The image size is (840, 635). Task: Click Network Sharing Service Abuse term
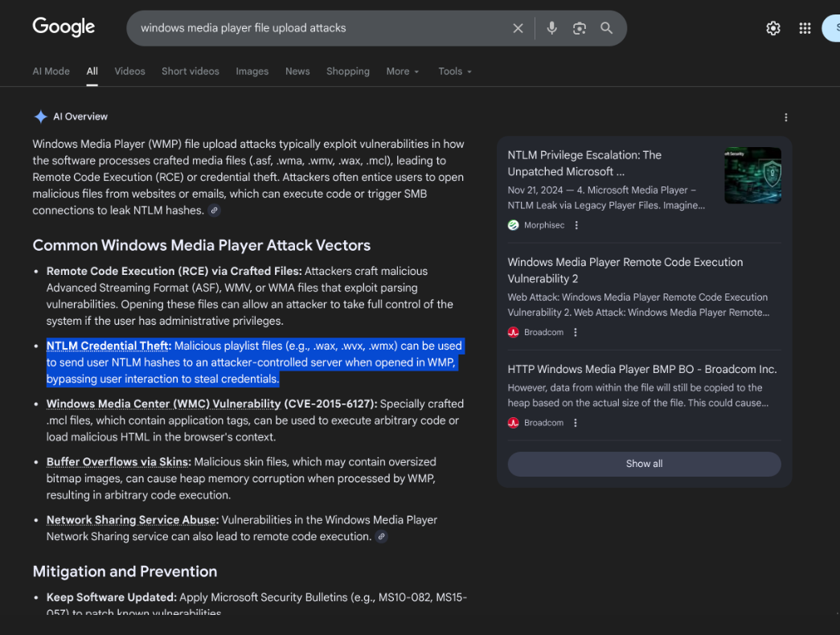point(132,520)
